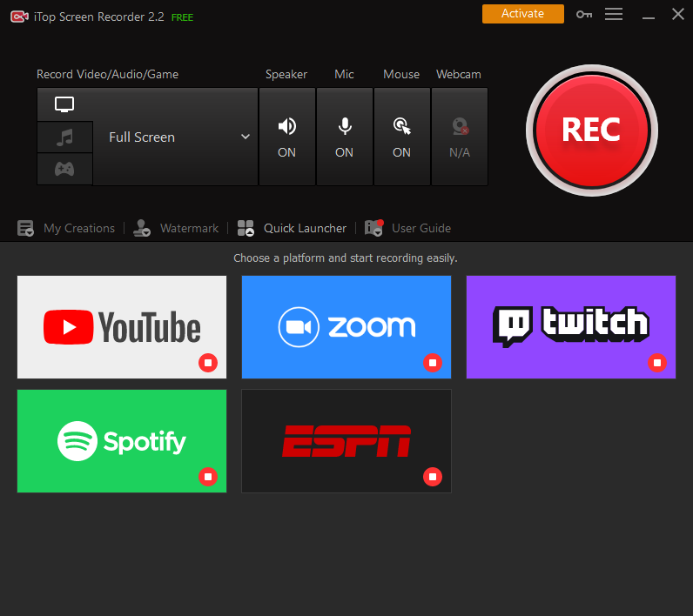The width and height of the screenshot is (693, 616).
Task: Click the Webcam N/A button
Action: click(459, 137)
